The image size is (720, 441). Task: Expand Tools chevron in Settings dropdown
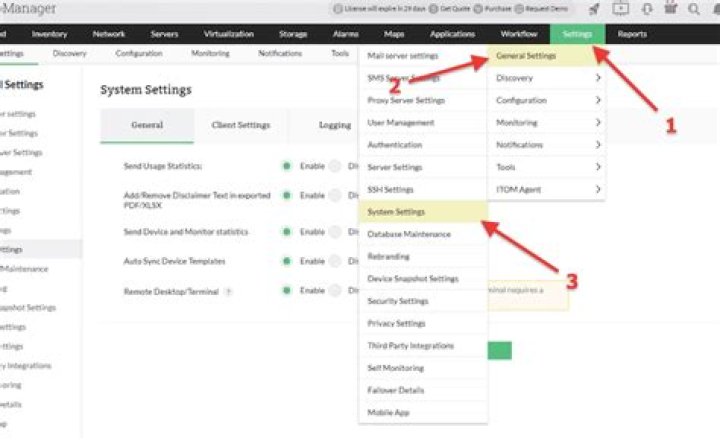pyautogui.click(x=598, y=167)
